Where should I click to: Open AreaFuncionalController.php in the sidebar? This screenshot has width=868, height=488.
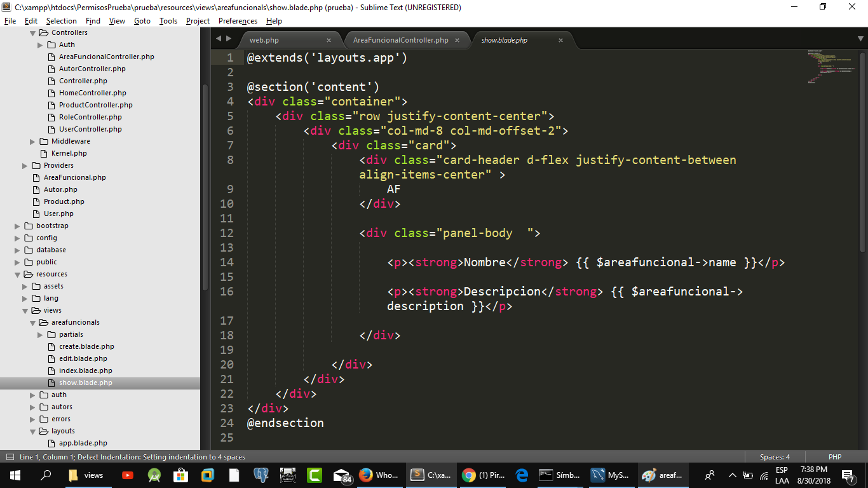click(x=107, y=57)
